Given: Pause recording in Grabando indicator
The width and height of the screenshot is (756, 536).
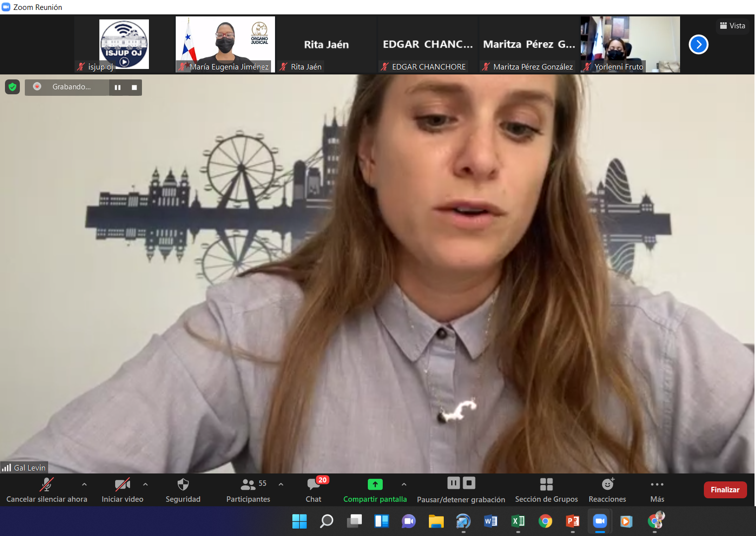Looking at the screenshot, I should tap(118, 87).
